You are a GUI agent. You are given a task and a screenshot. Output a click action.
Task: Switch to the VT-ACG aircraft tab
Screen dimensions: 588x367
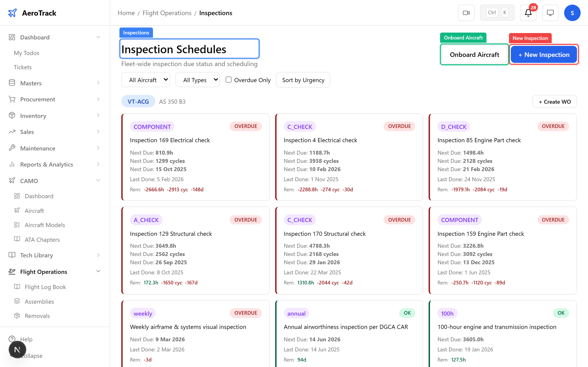click(138, 101)
